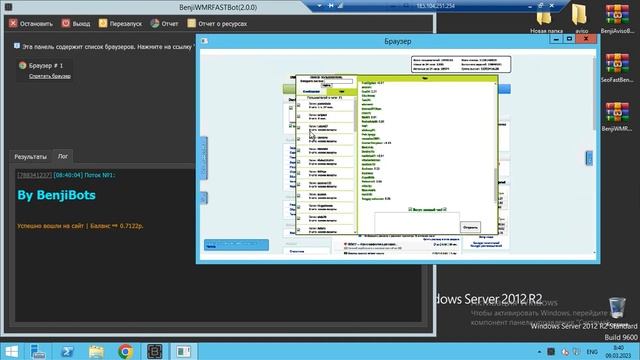Open the Чат tab in the chat popup

pos(342,91)
